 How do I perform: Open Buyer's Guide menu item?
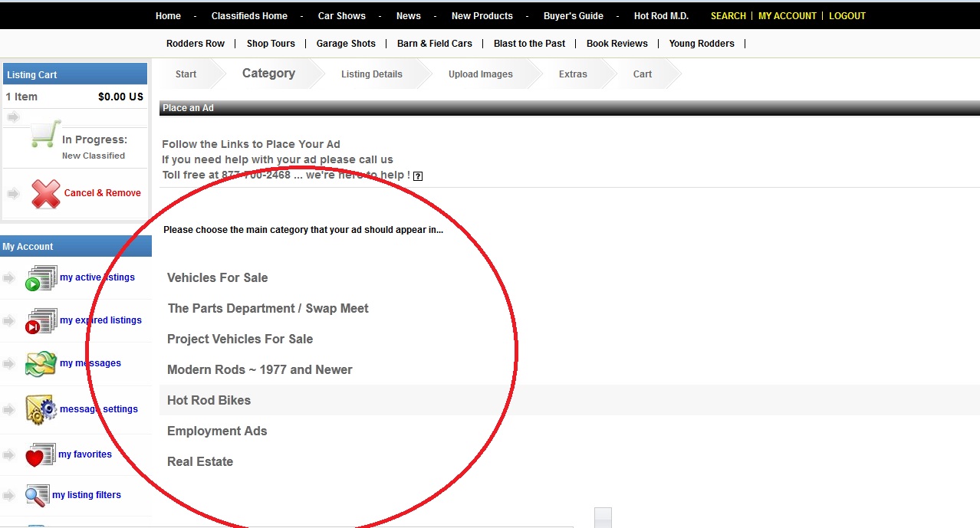(573, 16)
